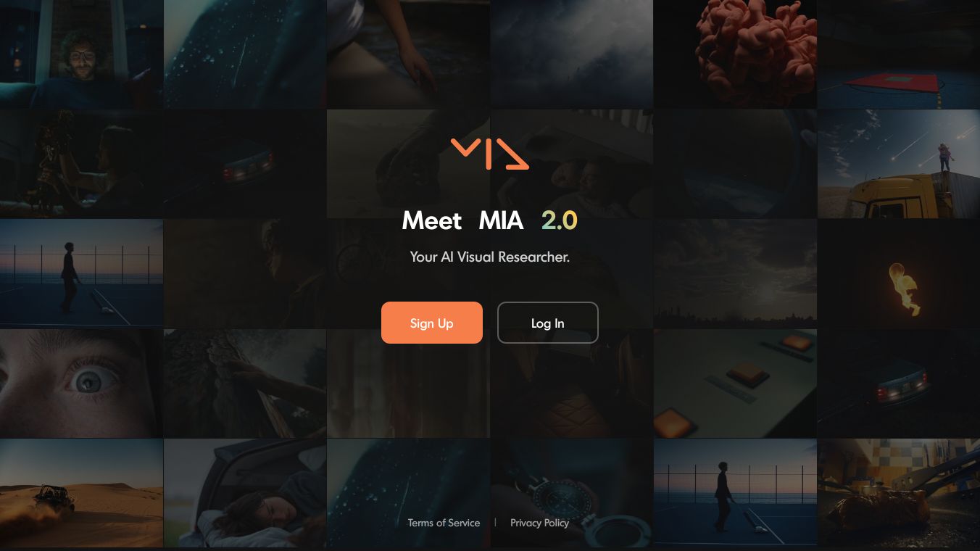The height and width of the screenshot is (551, 980).
Task: Click the woman sleeping in car trunk thumbnail
Action: tap(245, 493)
